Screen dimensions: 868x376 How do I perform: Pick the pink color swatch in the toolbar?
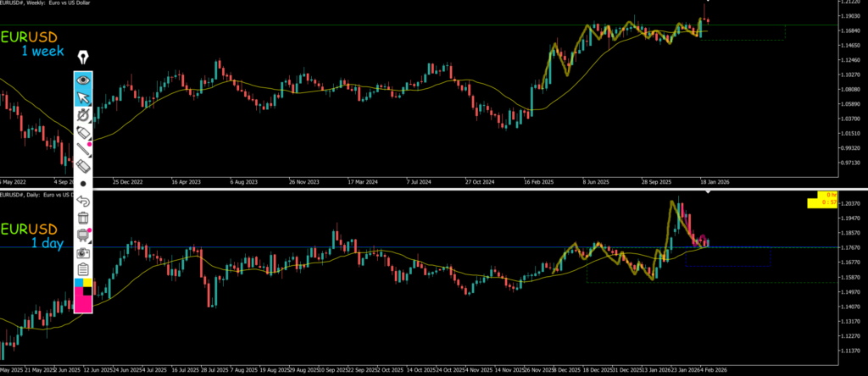coord(83,304)
